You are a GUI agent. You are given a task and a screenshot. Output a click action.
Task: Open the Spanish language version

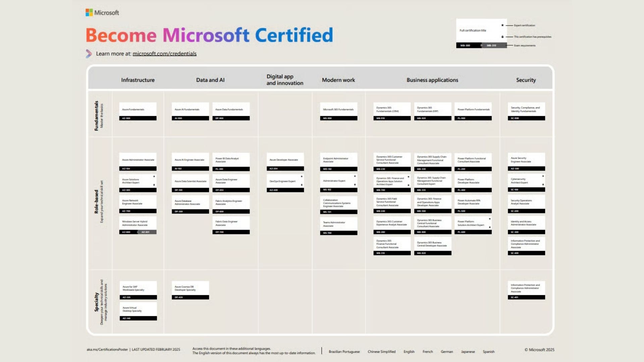pos(488,352)
